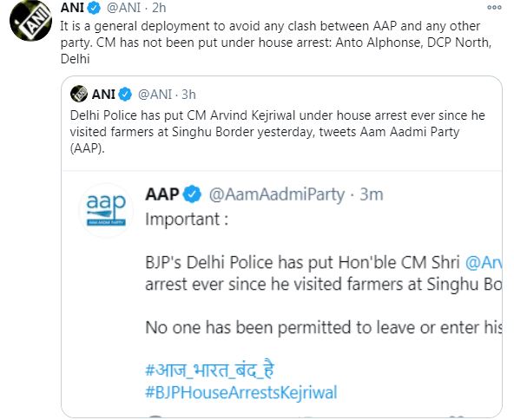The width and height of the screenshot is (514, 420).
Task: Open ANI profile picture avatar
Action: coord(30,22)
